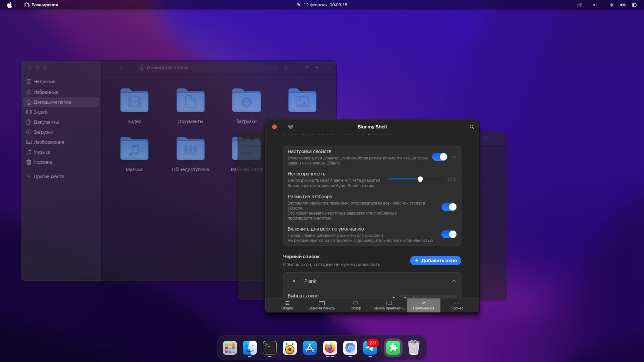The height and width of the screenshot is (362, 644).
Task: Switch to the Верхняя панель tab
Action: 321,305
